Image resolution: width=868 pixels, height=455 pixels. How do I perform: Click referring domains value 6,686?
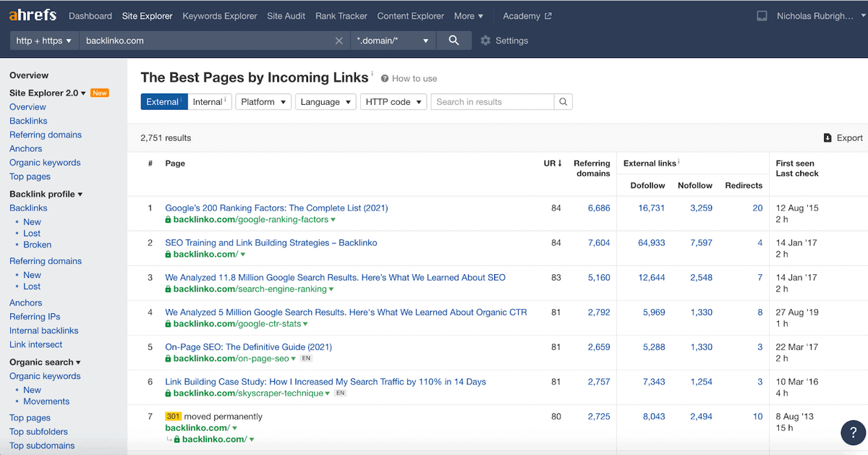[599, 208]
